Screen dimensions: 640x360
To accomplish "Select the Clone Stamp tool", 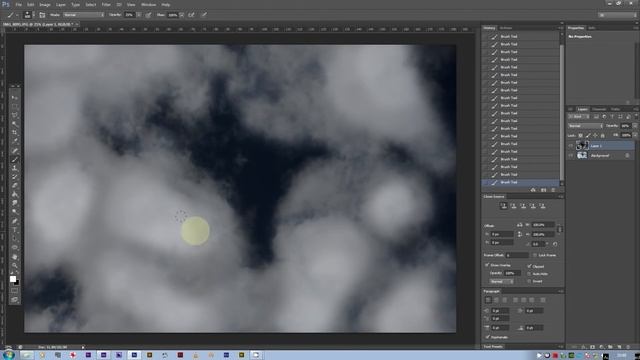I will tap(14, 168).
